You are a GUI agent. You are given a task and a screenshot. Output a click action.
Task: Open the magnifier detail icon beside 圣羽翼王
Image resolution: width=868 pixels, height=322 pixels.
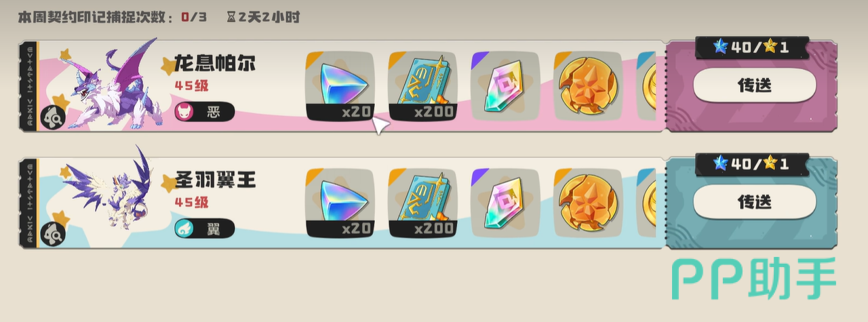pos(52,234)
